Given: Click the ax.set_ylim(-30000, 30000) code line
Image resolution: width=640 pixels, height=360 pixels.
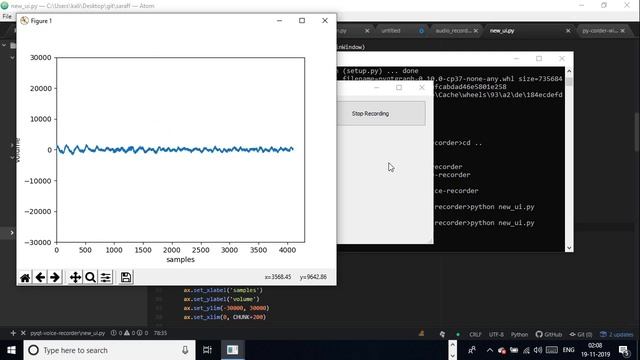Looking at the screenshot, I should [226, 308].
